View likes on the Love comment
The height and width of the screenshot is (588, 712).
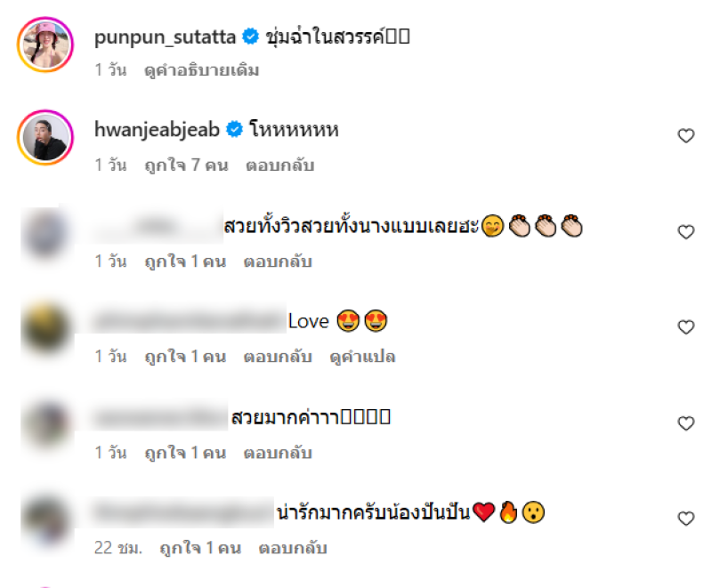[185, 357]
